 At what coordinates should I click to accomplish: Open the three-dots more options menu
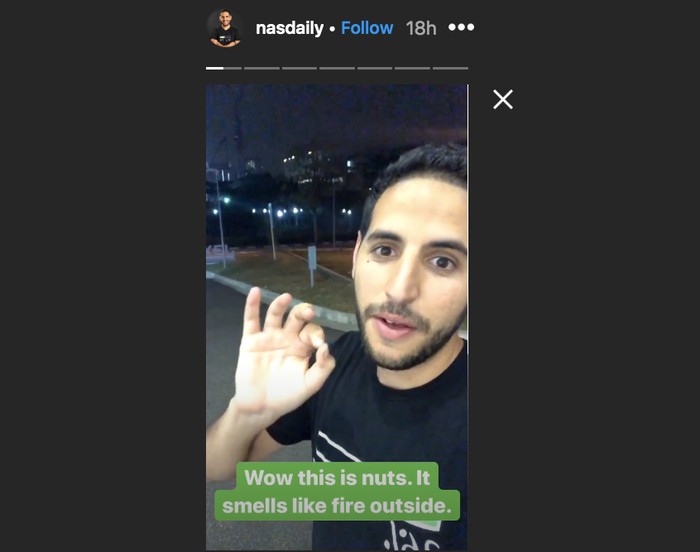pyautogui.click(x=461, y=28)
